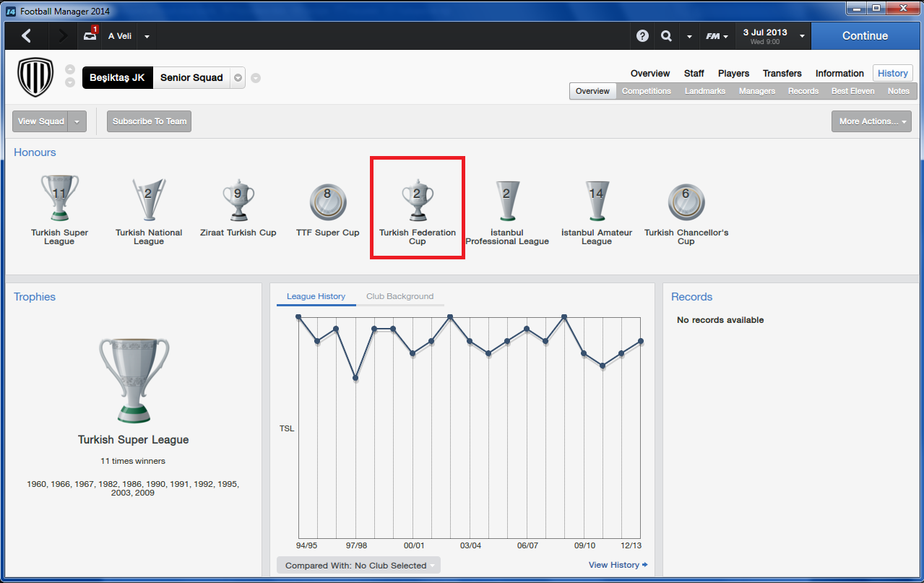Click the small arrow after Senior Squad
924x583 pixels.
pos(256,78)
